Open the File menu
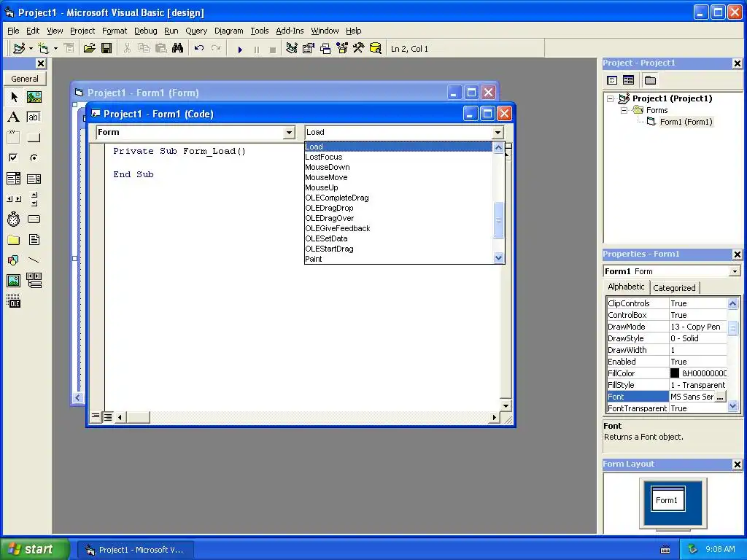Image resolution: width=747 pixels, height=560 pixels. point(13,31)
